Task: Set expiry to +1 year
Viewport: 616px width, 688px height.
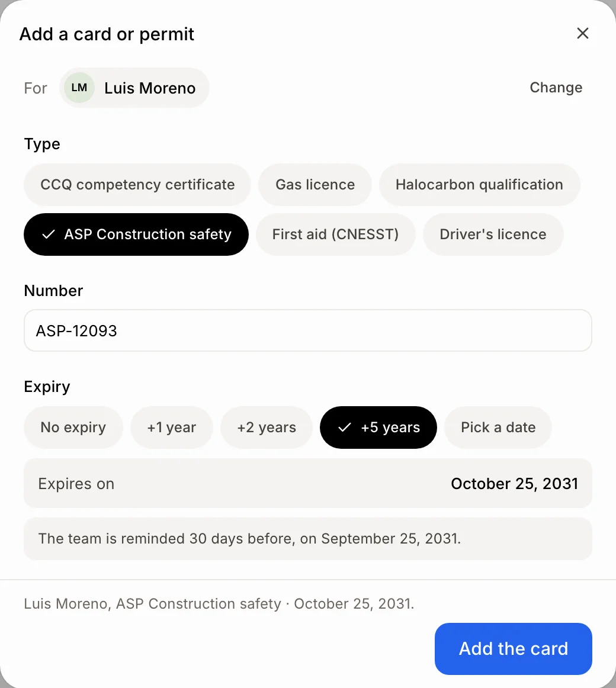Action: point(172,427)
